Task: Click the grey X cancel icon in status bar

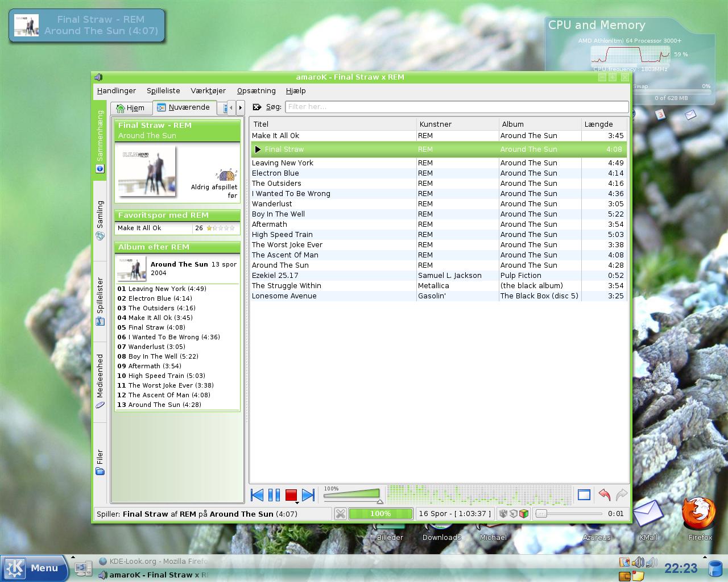Action: 340,514
